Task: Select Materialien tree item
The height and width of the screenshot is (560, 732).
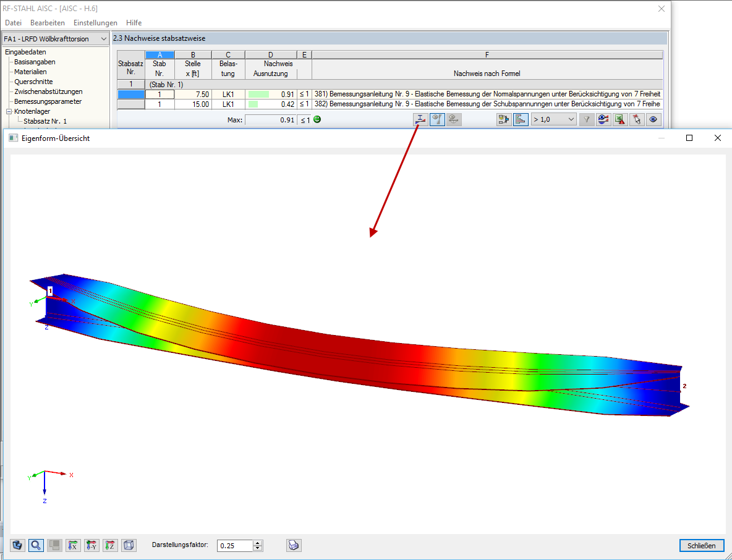Action: point(30,72)
